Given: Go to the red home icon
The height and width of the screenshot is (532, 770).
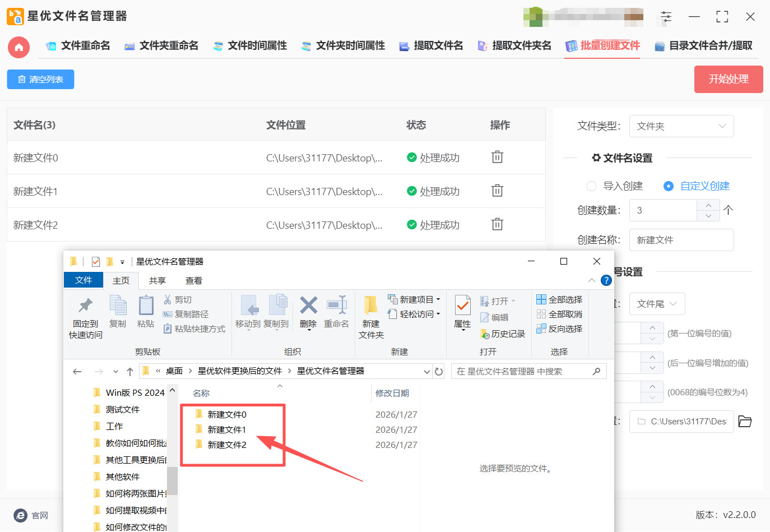Looking at the screenshot, I should (18, 47).
